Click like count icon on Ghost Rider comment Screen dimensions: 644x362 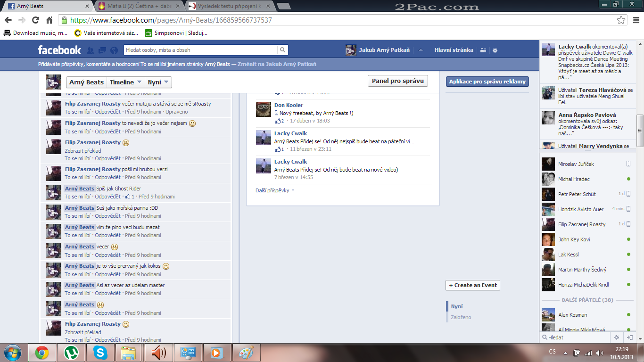128,197
